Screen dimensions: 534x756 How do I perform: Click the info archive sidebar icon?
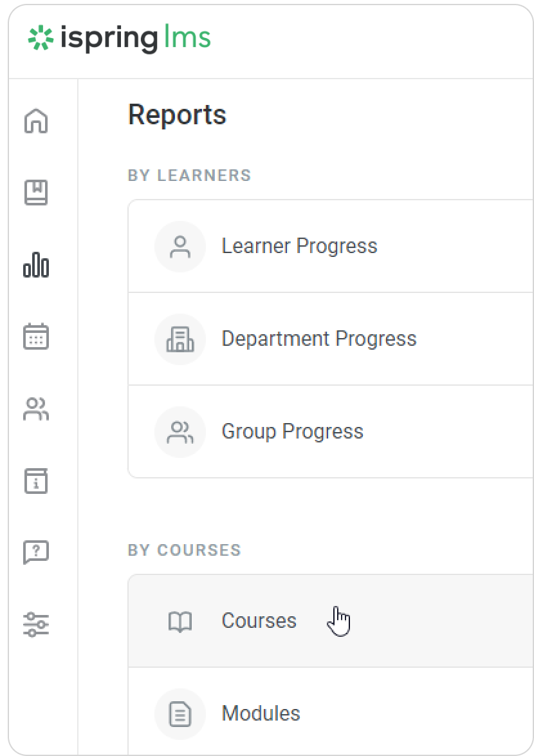tap(36, 481)
